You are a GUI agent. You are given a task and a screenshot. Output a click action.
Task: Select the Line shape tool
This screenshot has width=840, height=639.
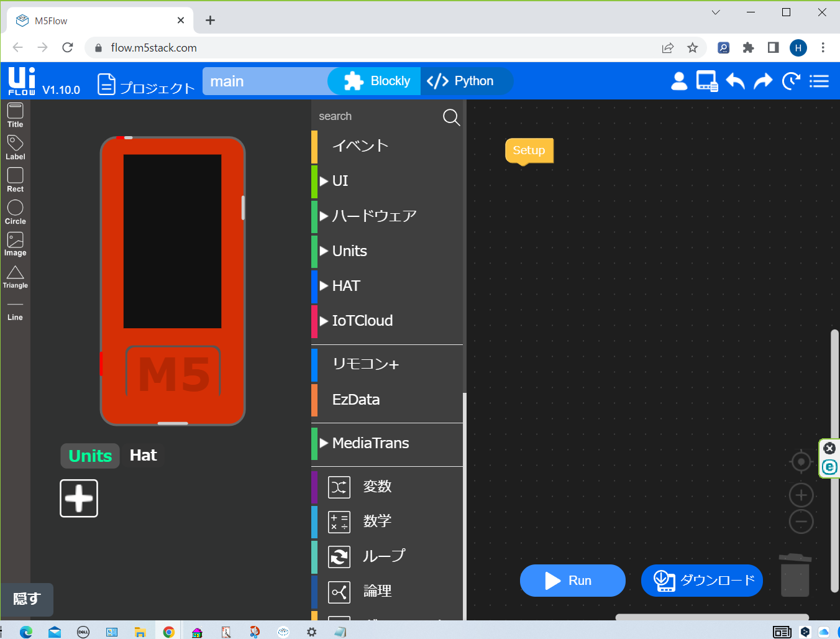coord(15,311)
